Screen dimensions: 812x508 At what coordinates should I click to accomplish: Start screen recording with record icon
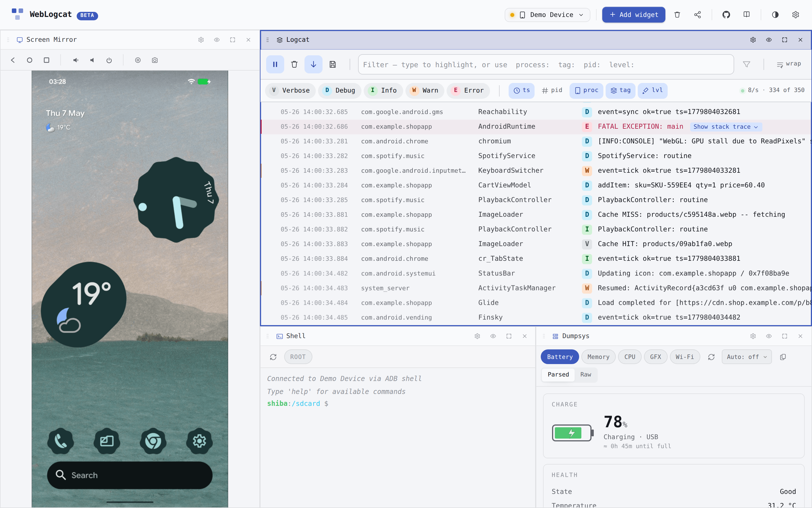pos(138,60)
